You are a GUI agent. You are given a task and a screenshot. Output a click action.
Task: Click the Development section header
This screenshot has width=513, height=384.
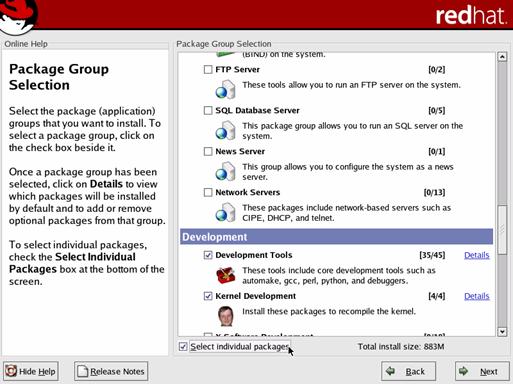coord(336,237)
